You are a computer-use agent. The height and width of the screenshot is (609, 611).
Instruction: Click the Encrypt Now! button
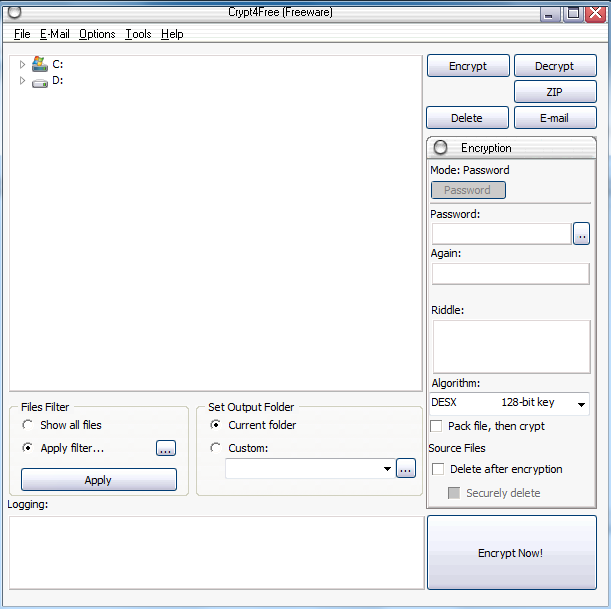512,553
